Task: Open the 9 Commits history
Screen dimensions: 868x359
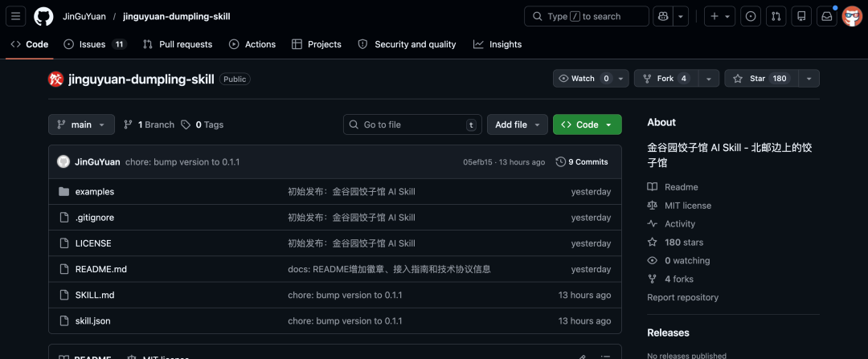Action: [582, 161]
